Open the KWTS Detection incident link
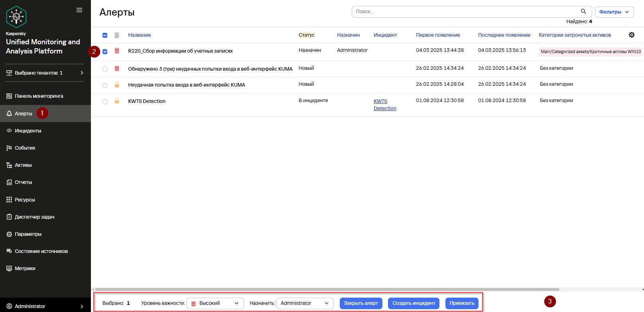This screenshot has width=644, height=312. (385, 105)
